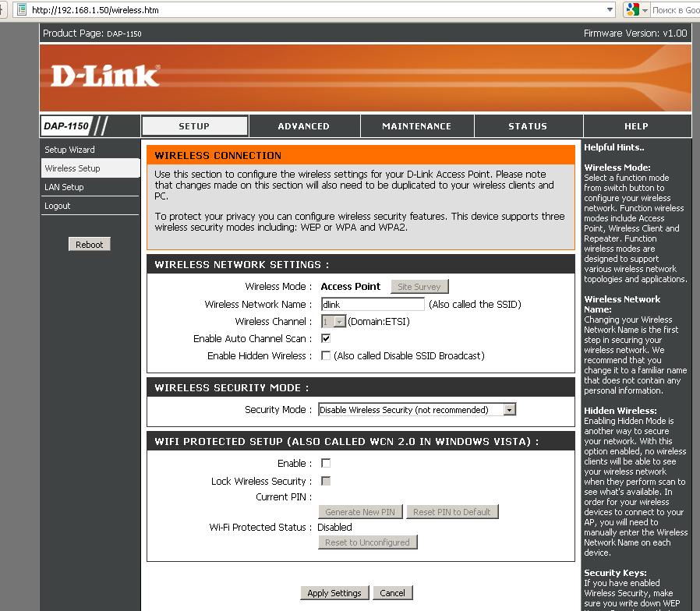The image size is (700, 611).
Task: Open the Wireless Channel dropdown
Action: pyautogui.click(x=333, y=321)
